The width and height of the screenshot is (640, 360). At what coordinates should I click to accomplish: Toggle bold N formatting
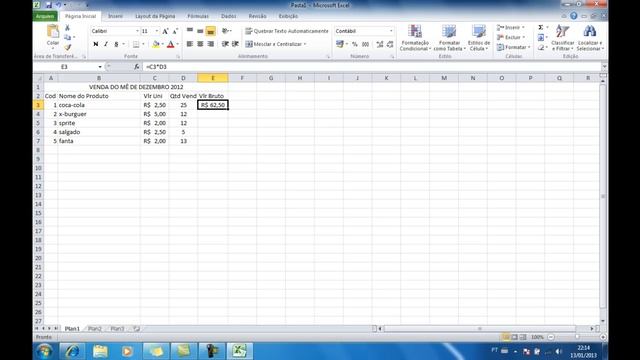point(96,44)
